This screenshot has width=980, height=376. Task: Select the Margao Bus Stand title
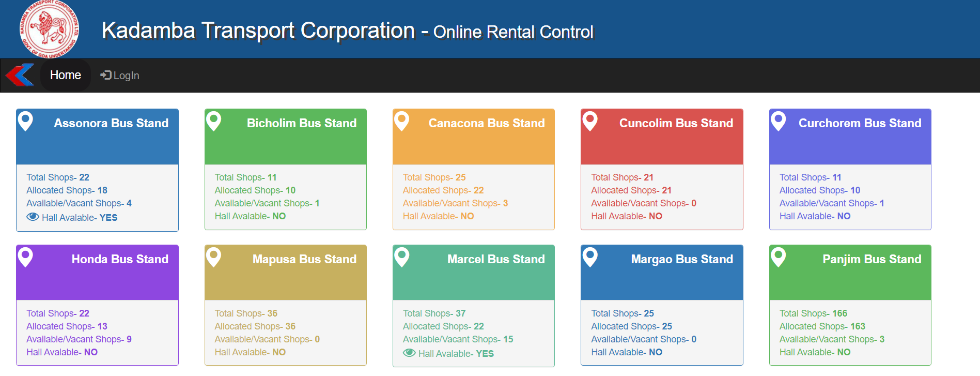point(681,259)
